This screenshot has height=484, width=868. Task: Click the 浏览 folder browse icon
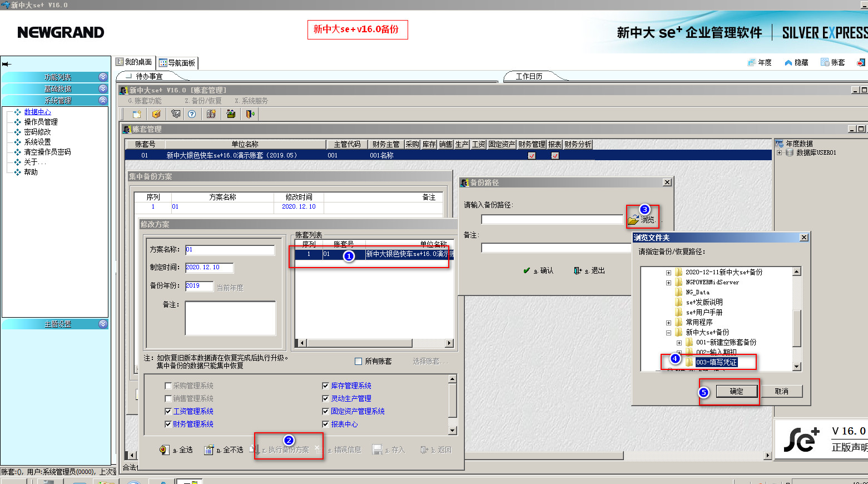coord(633,220)
